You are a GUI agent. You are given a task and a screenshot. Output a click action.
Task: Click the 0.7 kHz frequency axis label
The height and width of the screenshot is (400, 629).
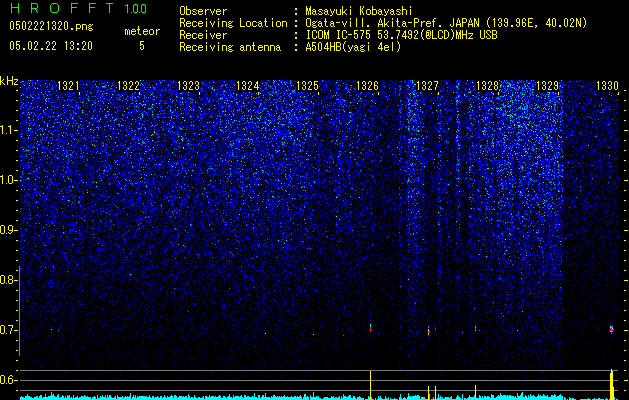click(8, 330)
